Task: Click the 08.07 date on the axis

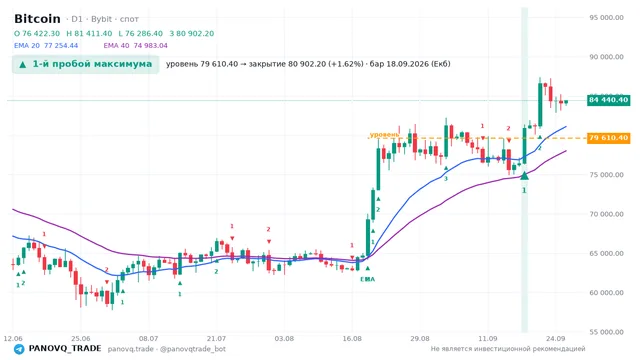Action: pyautogui.click(x=148, y=338)
